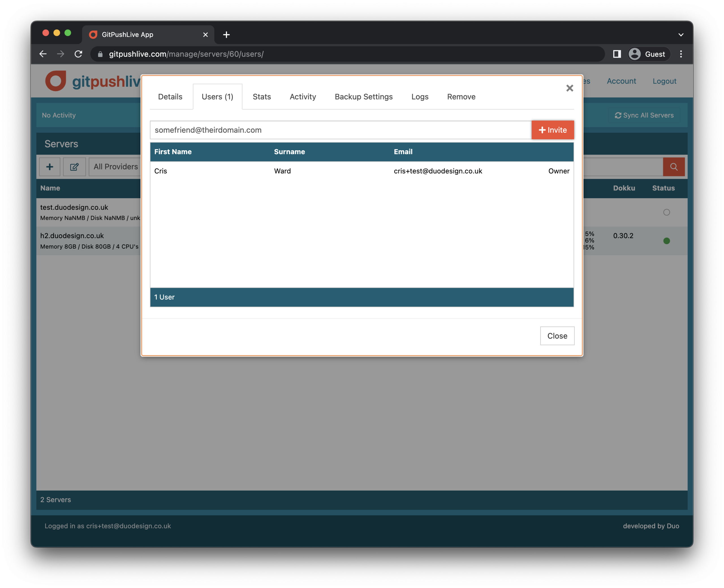724x588 pixels.
Task: Click the padlock icon in the address bar
Action: pos(100,54)
